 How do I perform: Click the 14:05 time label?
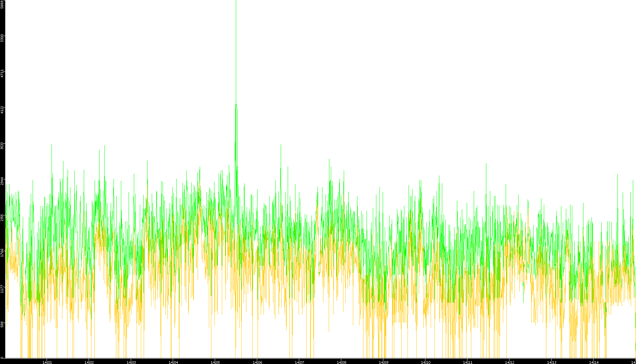216,362
